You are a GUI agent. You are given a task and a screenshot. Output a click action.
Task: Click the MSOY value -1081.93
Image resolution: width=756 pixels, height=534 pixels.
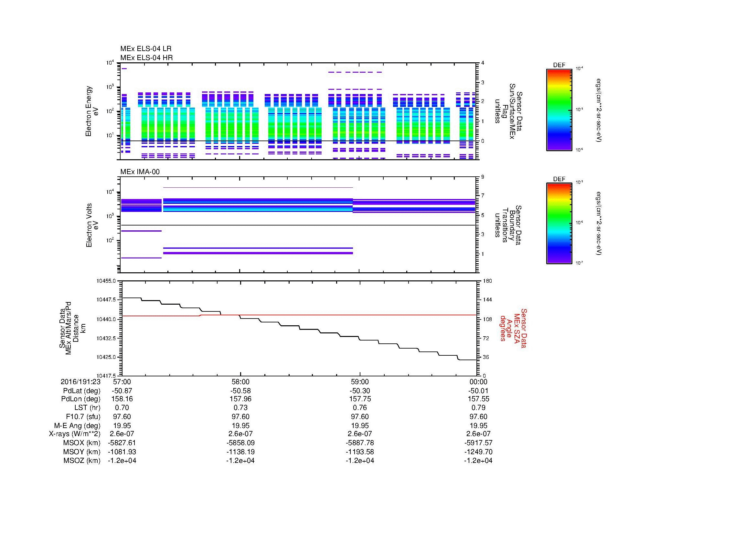click(122, 452)
